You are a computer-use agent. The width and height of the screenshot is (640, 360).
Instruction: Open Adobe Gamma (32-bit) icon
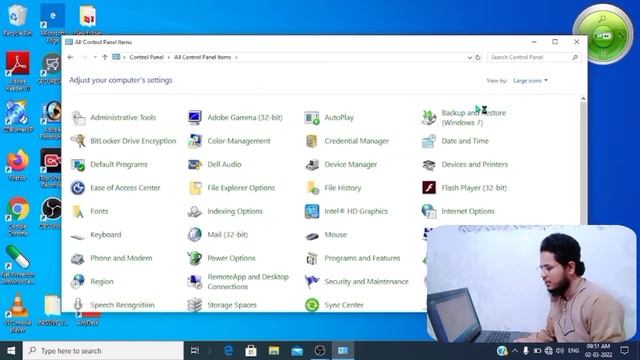point(195,118)
